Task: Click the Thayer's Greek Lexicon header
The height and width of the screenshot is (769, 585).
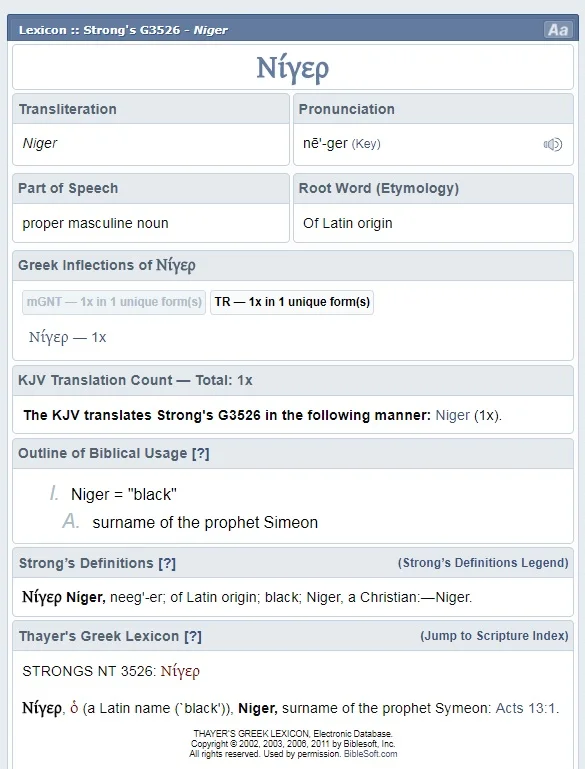Action: [99, 636]
